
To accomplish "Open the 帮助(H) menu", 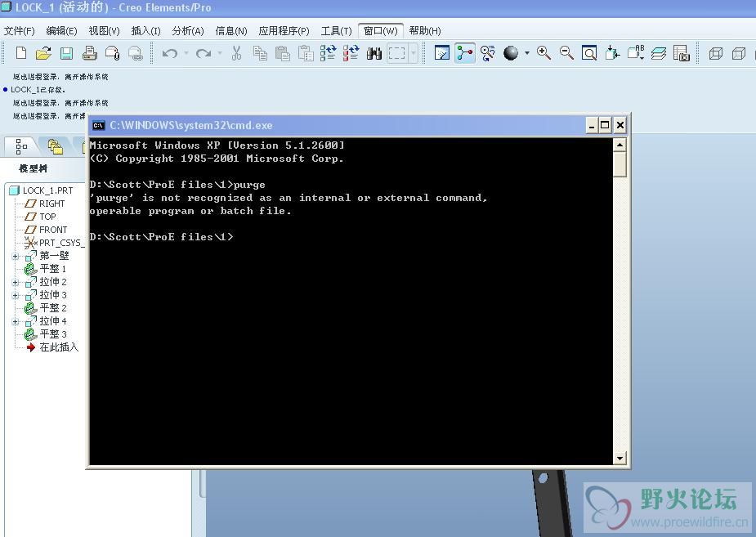I will click(425, 31).
